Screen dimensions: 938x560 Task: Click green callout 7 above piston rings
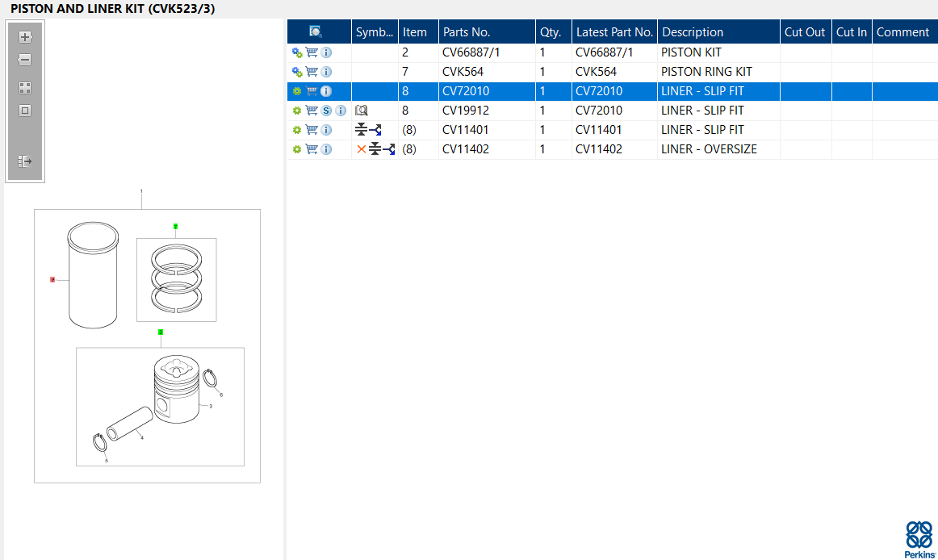click(175, 226)
